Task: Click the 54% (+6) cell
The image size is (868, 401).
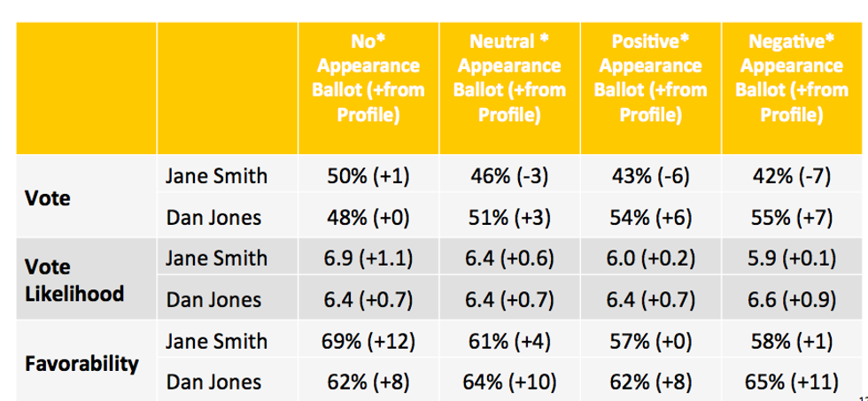Action: tap(651, 218)
